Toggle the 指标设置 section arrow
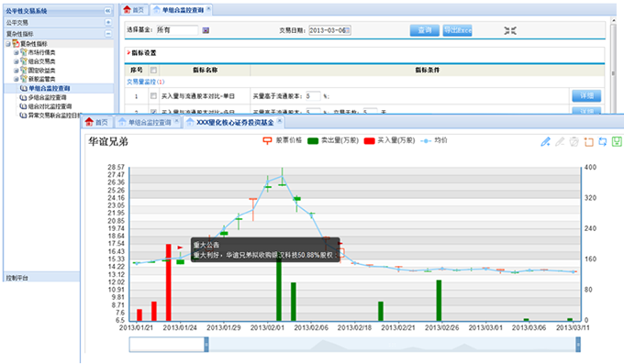Screen dimensions: 624x364 point(128,52)
